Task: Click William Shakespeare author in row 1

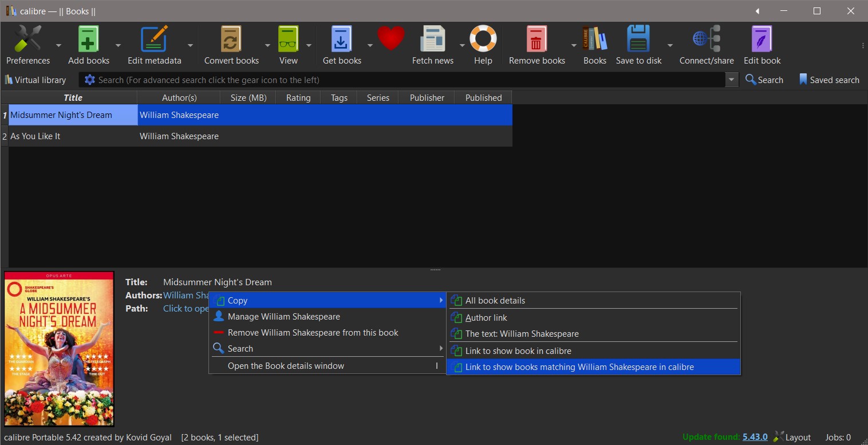Action: [179, 115]
